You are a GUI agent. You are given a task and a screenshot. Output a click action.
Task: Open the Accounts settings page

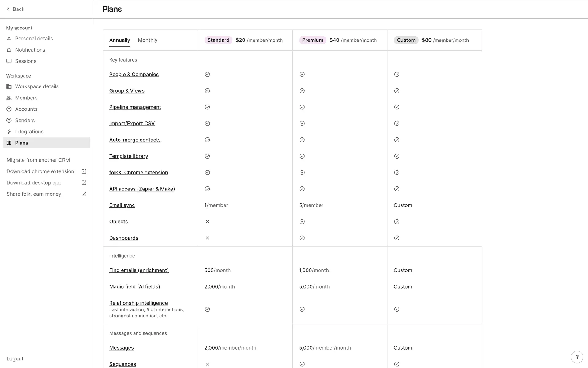[x=26, y=109]
